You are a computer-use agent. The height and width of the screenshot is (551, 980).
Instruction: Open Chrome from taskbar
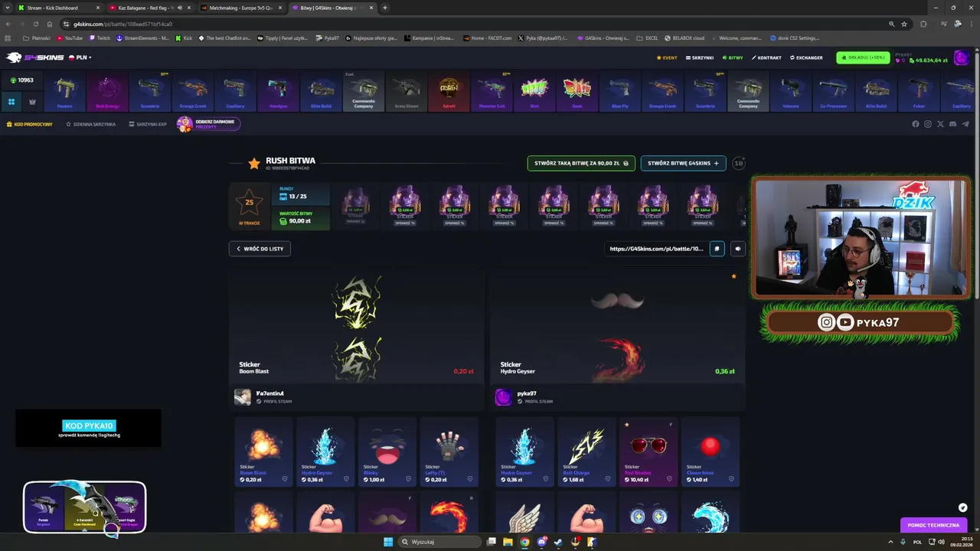(x=524, y=542)
